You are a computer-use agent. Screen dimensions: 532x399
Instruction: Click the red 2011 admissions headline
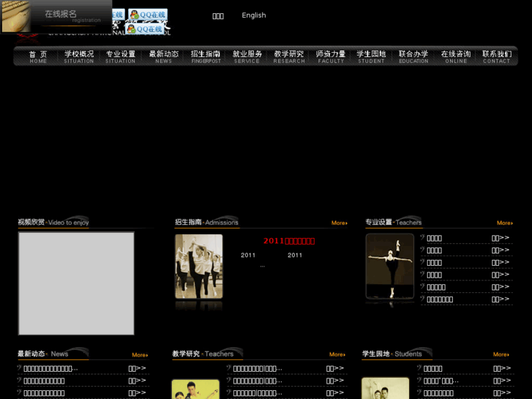(289, 241)
